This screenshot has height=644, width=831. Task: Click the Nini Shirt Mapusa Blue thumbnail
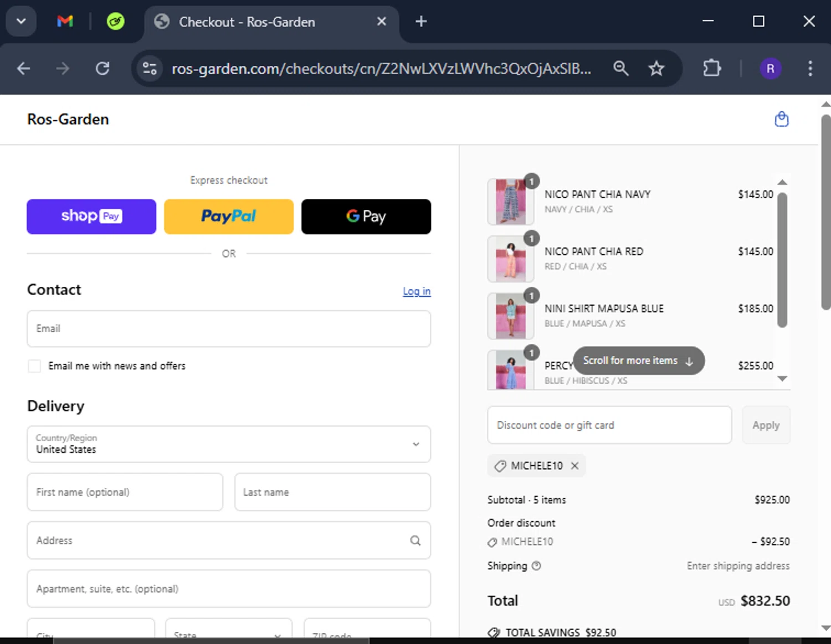tap(511, 316)
